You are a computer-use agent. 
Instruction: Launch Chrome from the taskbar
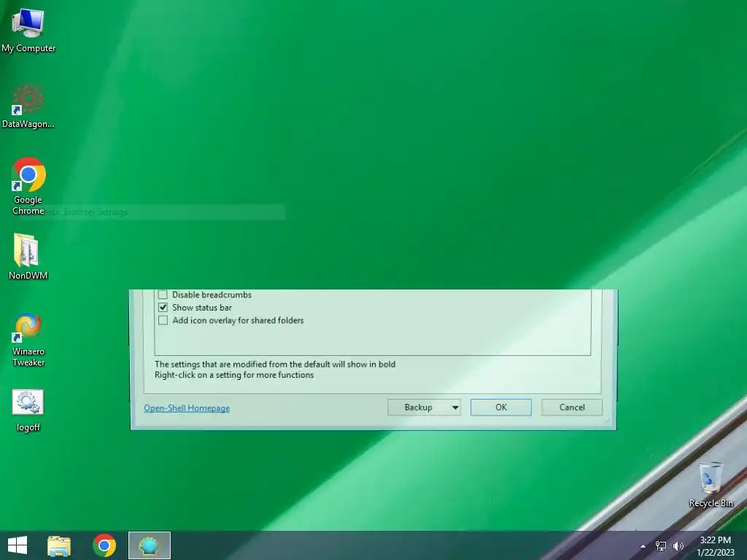click(104, 545)
